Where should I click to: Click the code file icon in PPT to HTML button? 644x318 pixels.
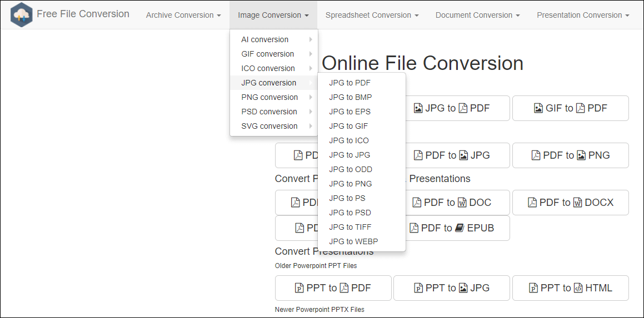click(x=578, y=288)
